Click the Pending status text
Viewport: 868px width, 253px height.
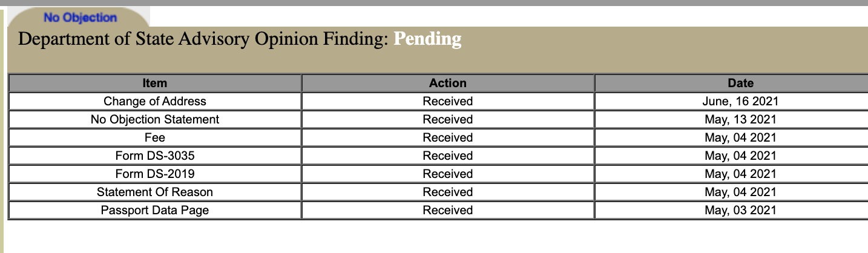pyautogui.click(x=427, y=39)
